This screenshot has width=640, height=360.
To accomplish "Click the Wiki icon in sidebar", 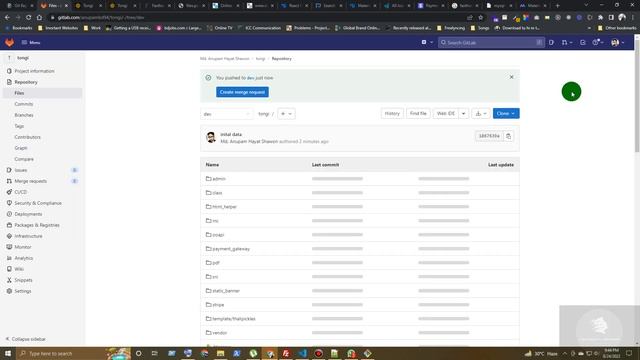I will (x=9, y=269).
